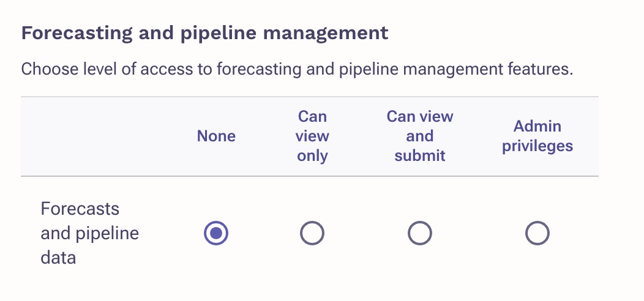Click the Can view and submit column header
The width and height of the screenshot is (644, 301).
(x=420, y=136)
